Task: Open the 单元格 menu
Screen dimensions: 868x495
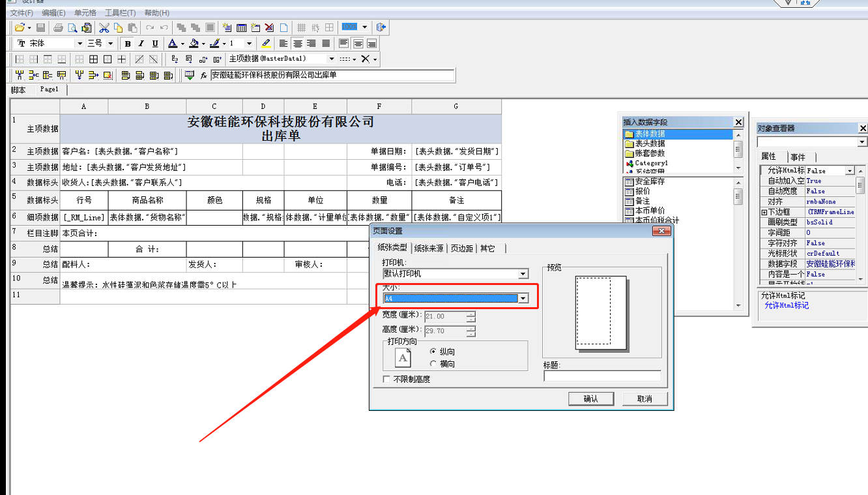Action: pos(85,13)
